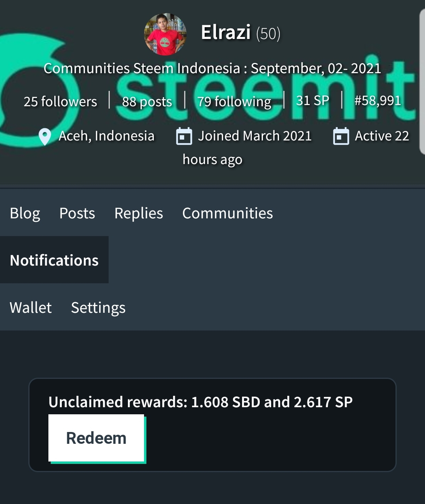Open the Wallet section

31,307
